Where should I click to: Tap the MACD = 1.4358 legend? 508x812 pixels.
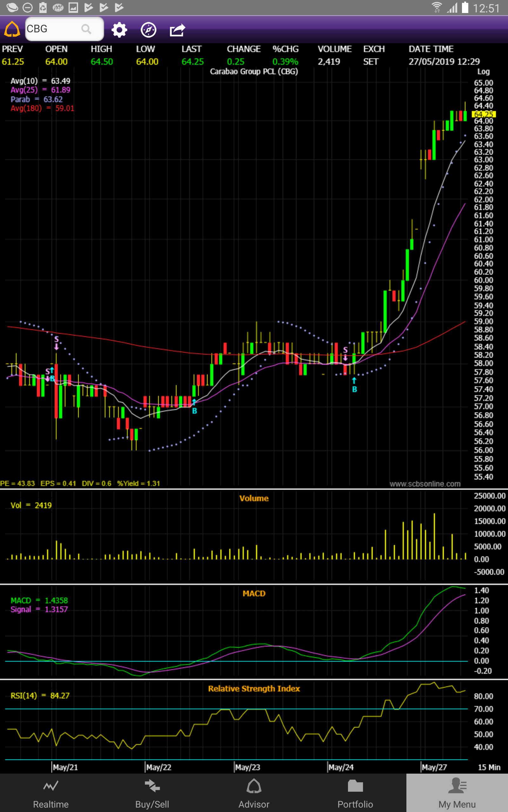(x=39, y=600)
